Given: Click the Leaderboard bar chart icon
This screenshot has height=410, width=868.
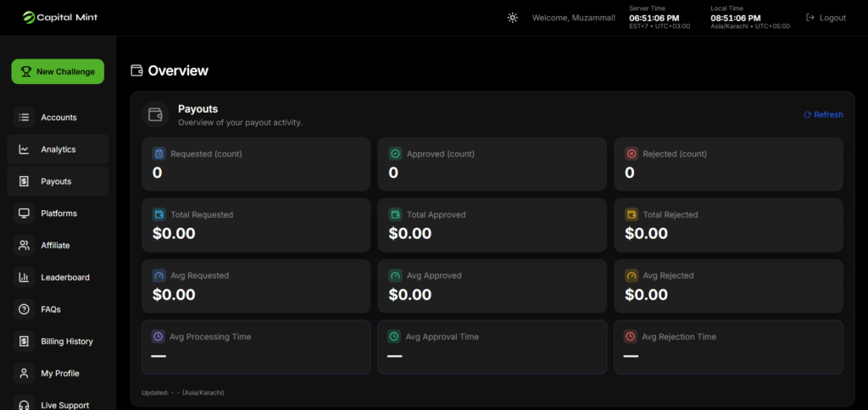Looking at the screenshot, I should [x=24, y=278].
